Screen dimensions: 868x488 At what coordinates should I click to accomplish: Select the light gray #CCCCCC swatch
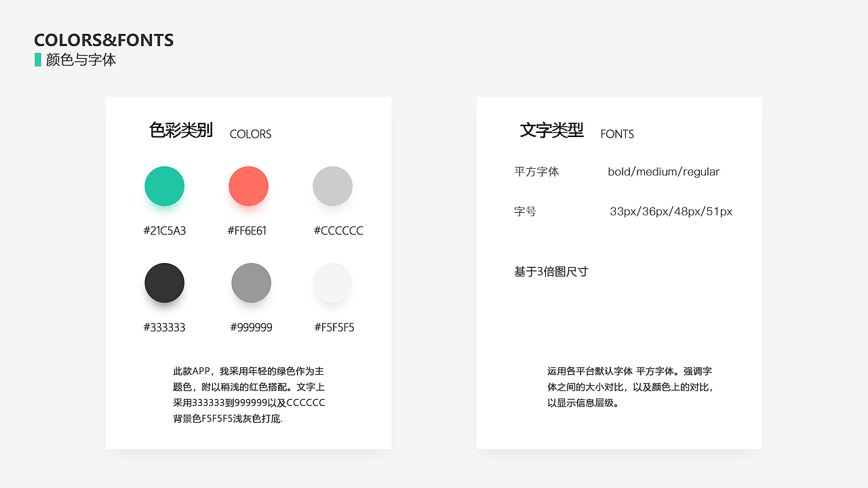point(333,186)
